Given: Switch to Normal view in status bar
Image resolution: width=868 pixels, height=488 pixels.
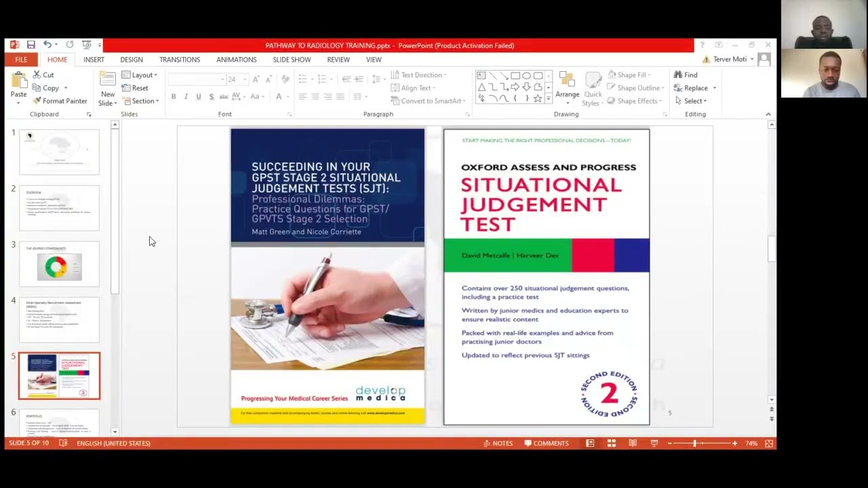Looking at the screenshot, I should (x=590, y=443).
